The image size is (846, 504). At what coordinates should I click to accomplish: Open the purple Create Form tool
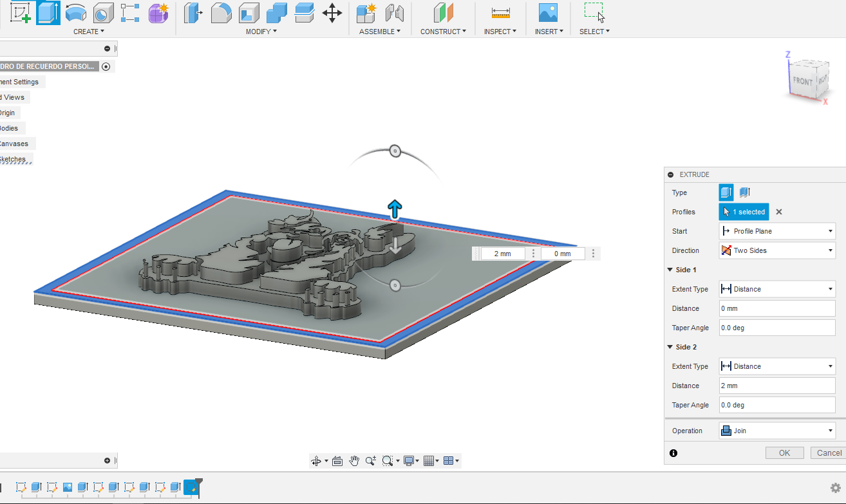pyautogui.click(x=158, y=13)
